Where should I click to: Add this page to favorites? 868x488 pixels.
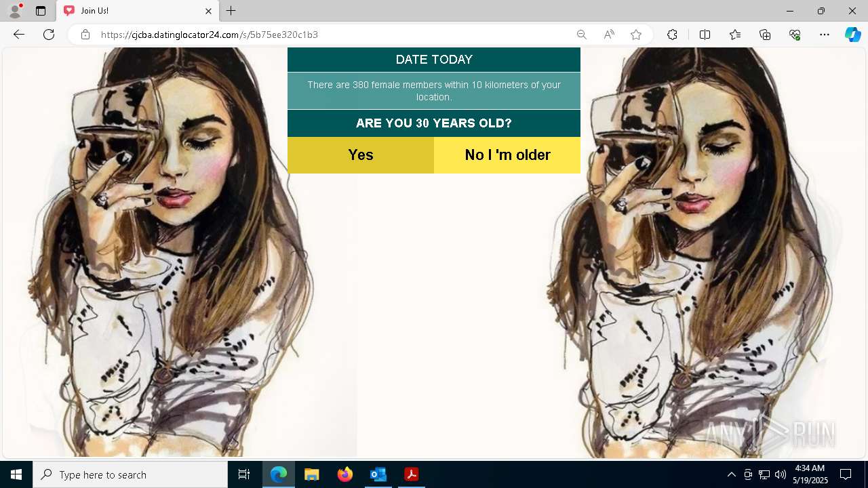(x=636, y=35)
